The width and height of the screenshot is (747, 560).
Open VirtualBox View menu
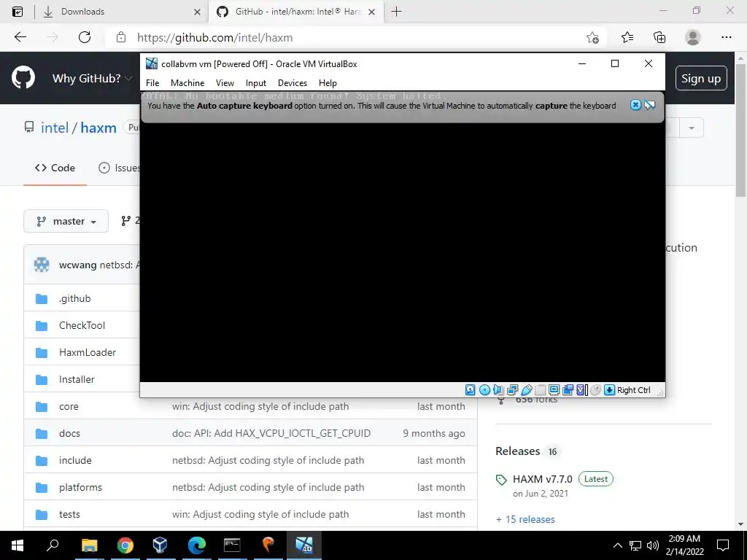click(225, 83)
